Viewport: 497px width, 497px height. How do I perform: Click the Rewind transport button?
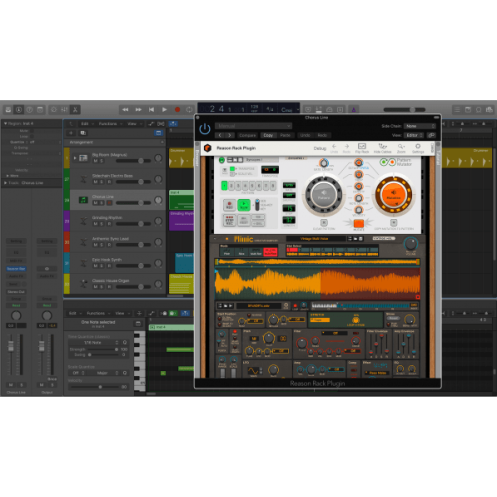[125, 110]
